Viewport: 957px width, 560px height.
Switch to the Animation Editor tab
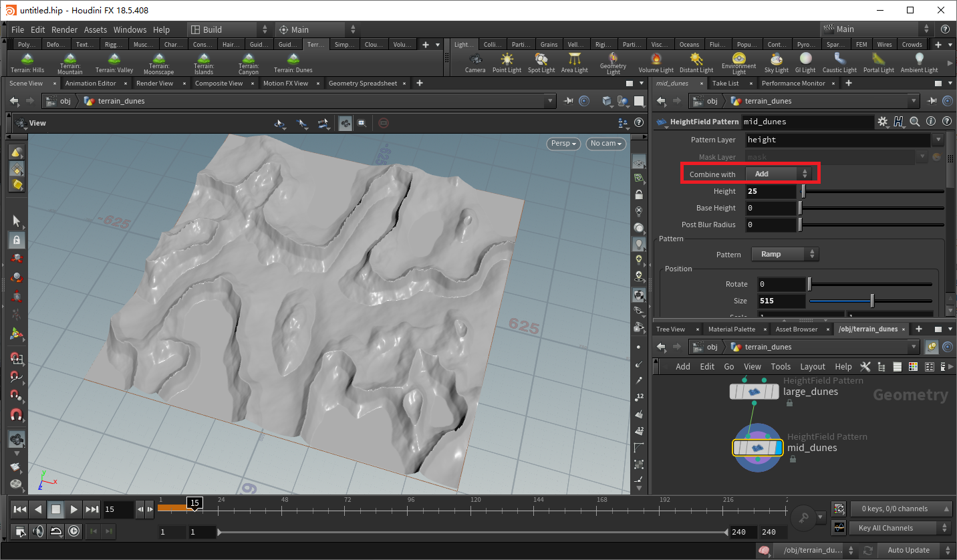91,84
